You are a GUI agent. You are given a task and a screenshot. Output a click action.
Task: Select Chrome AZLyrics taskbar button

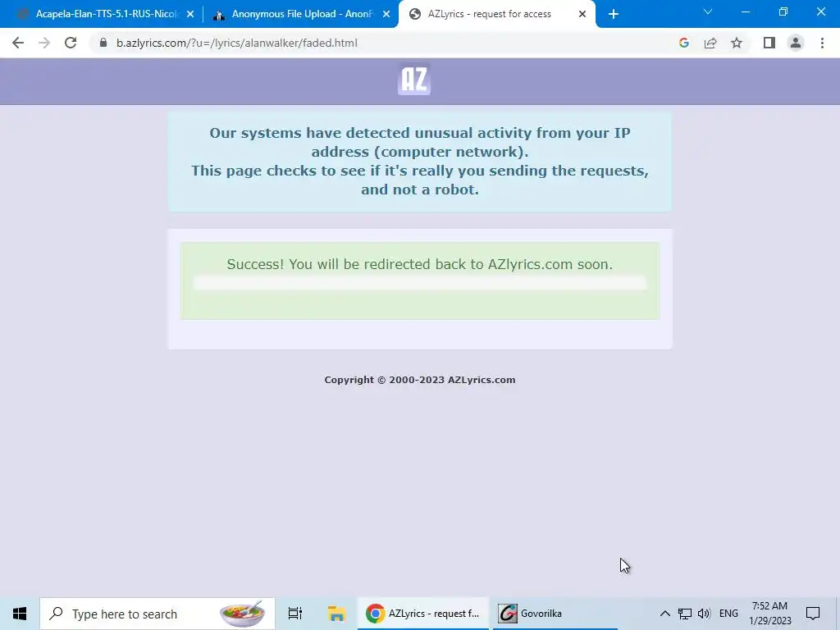click(x=422, y=614)
